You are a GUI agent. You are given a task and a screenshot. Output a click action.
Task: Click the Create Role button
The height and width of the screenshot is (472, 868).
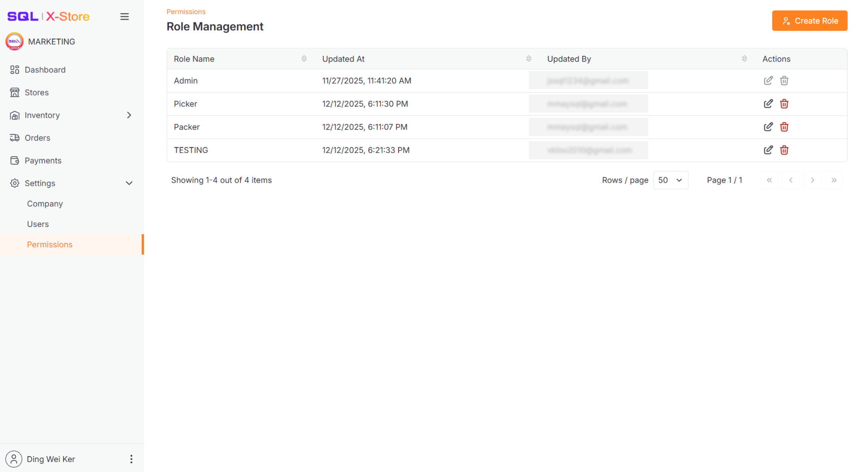[809, 20]
